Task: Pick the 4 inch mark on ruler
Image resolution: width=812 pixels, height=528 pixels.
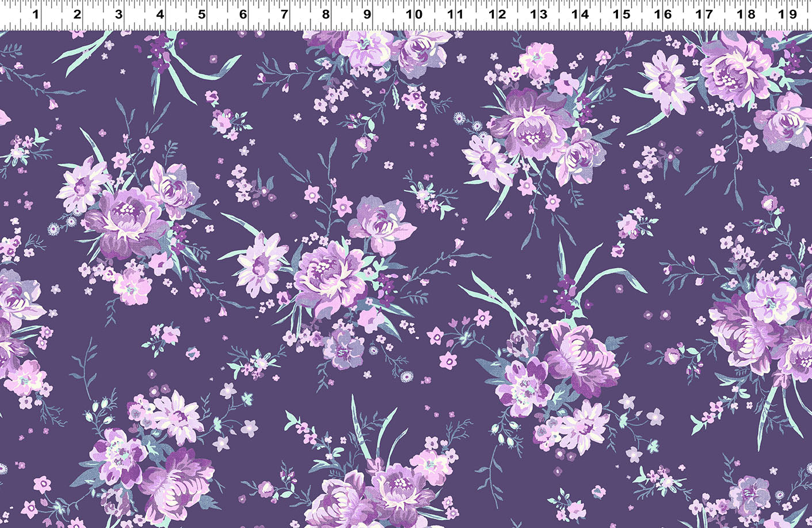Action: click(160, 14)
